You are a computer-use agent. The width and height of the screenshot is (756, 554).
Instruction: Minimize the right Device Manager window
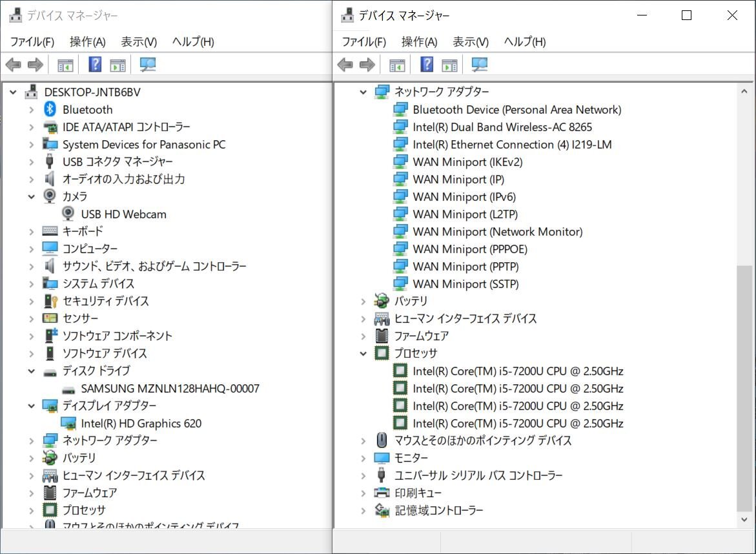click(642, 15)
